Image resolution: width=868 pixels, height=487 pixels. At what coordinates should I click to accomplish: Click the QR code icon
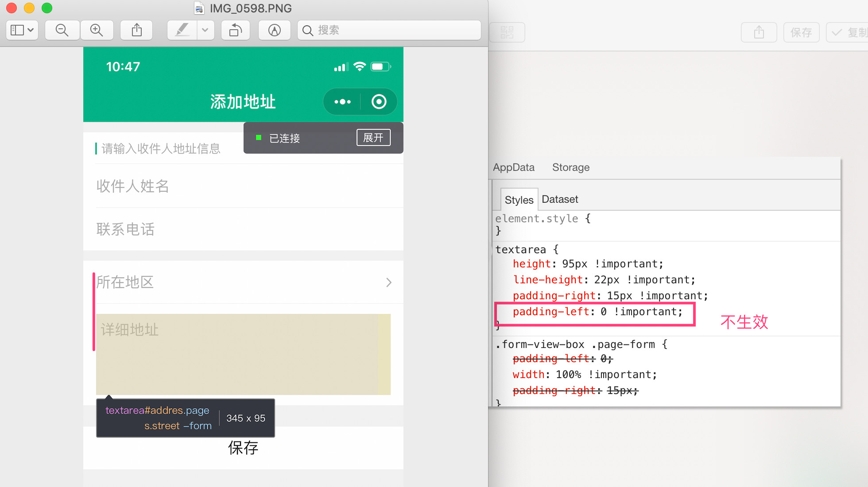pos(507,32)
